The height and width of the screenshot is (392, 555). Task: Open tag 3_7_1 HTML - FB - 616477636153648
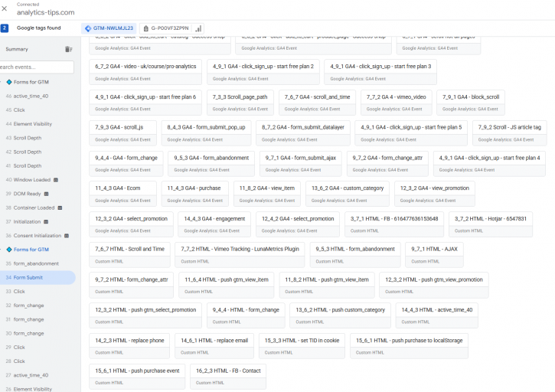click(x=394, y=224)
